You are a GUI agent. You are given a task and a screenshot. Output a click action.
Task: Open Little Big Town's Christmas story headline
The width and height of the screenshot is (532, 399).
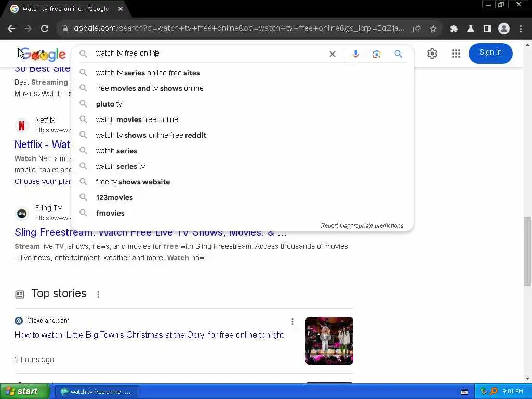point(149,335)
